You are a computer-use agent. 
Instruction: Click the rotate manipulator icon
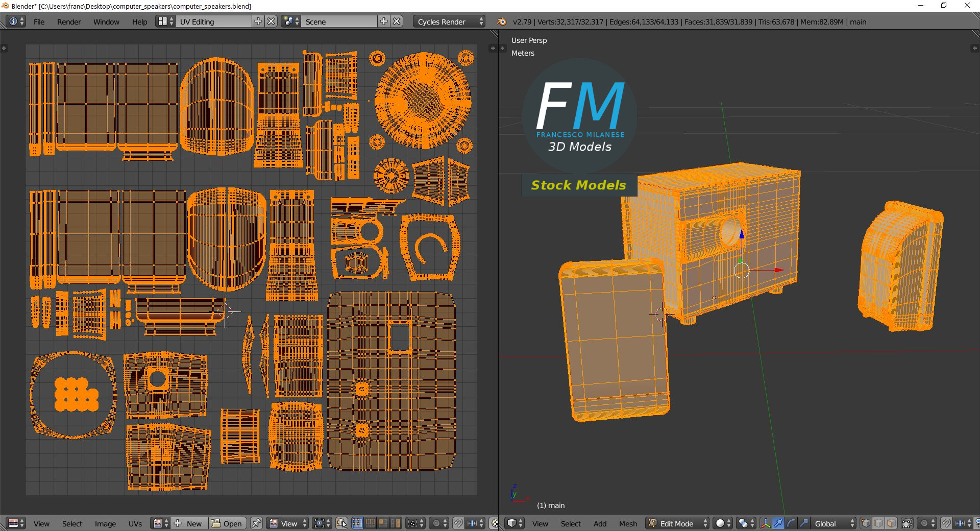coord(791,523)
